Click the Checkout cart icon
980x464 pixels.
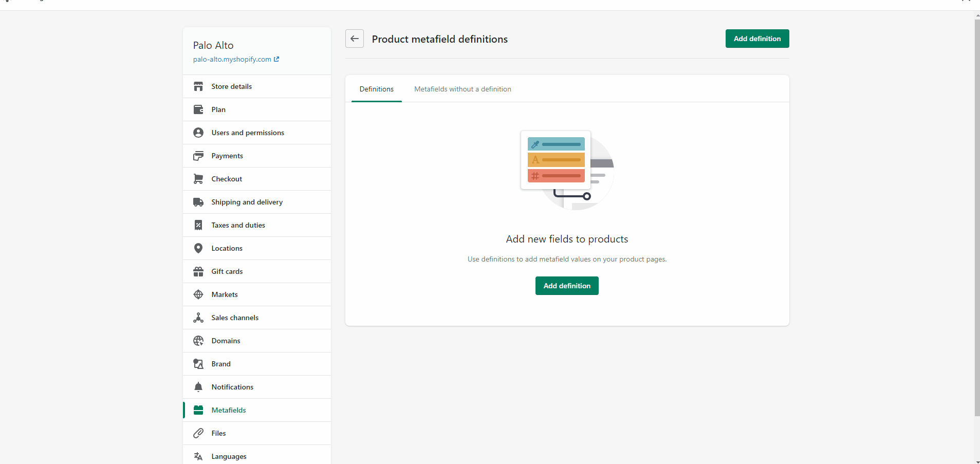(198, 179)
